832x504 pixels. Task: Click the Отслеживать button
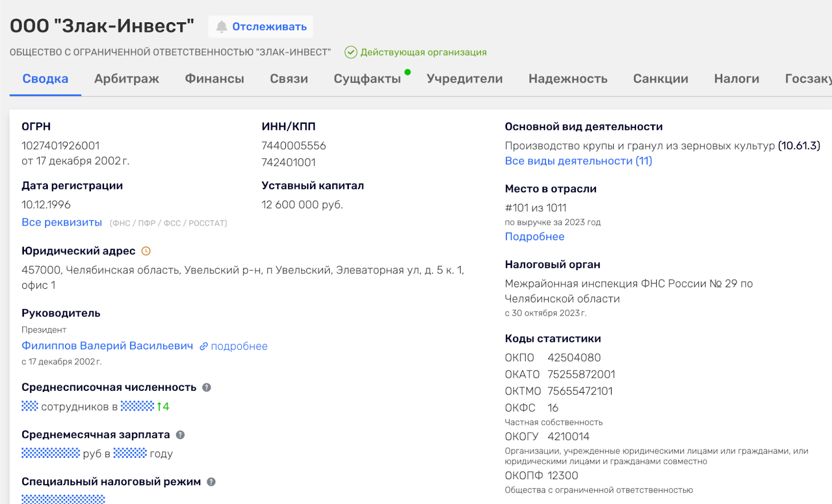261,26
